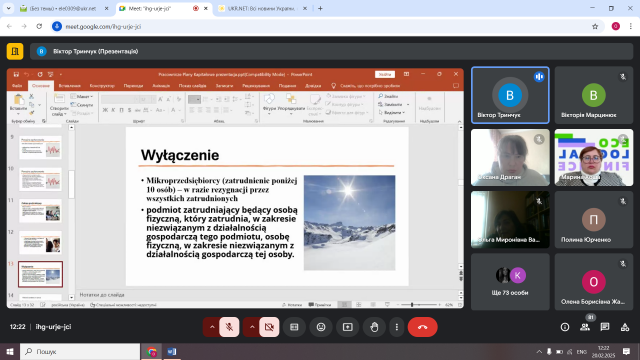The height and width of the screenshot is (360, 640).
Task: Open video settings arrow beside camera
Action: point(252,327)
